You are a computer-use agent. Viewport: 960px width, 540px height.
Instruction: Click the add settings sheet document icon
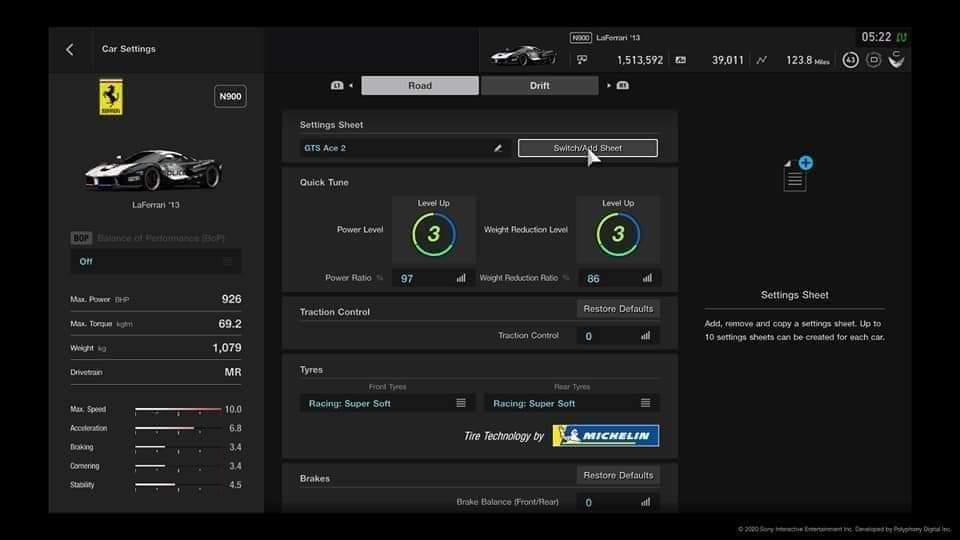click(797, 174)
